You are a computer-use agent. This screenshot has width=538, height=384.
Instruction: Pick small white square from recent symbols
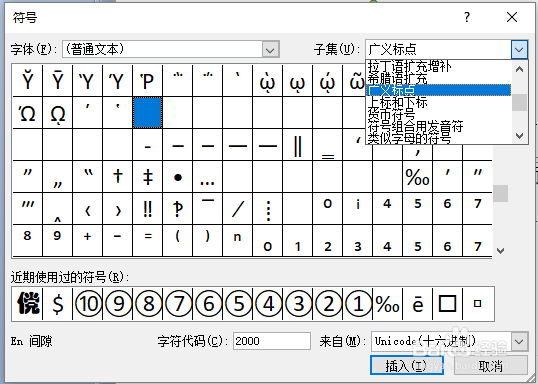[478, 304]
